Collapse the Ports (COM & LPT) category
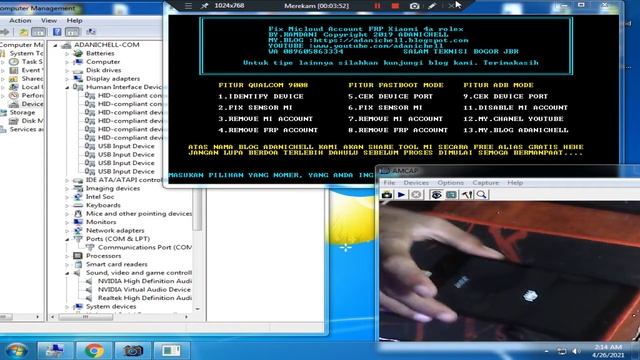 click(67, 239)
